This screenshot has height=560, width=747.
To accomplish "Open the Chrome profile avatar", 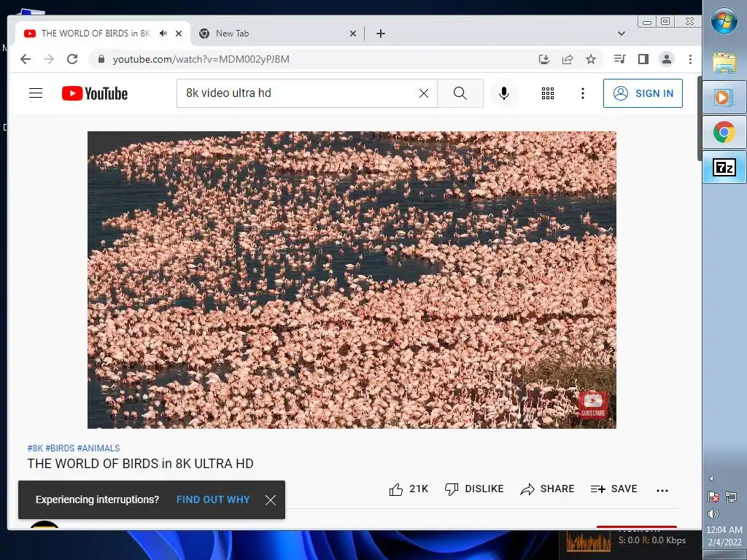I will [667, 59].
